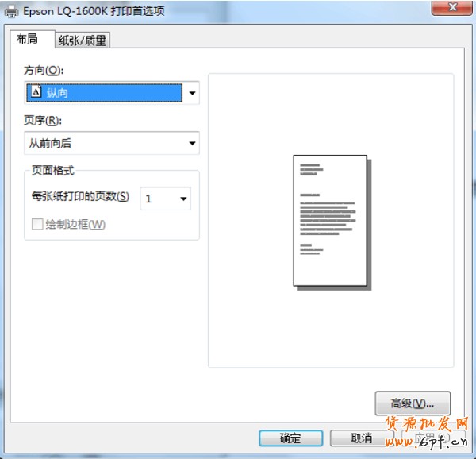This screenshot has width=476, height=459.
Task: Click the 绘制边框(W) checkbox label
Action: pos(75,225)
